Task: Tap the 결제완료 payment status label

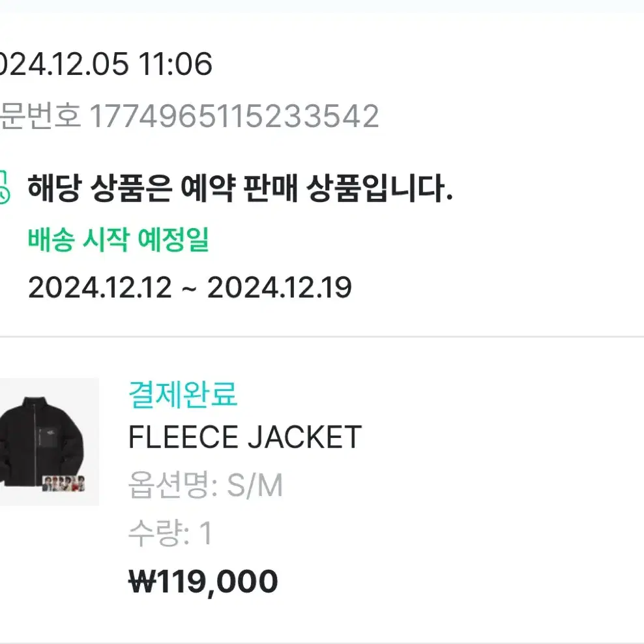Action: pos(183,394)
